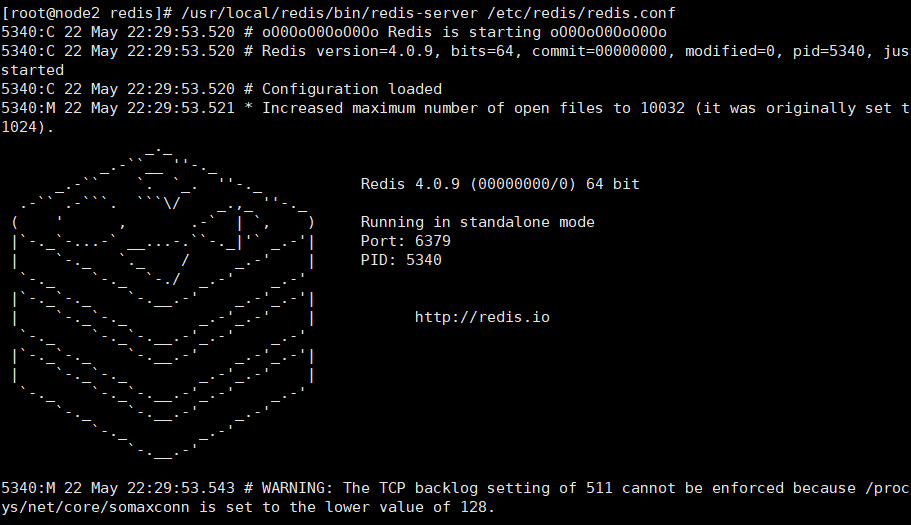Click the /etc/redis/redis.conf argument
Image resolution: width=911 pixels, height=525 pixels.
coord(581,13)
